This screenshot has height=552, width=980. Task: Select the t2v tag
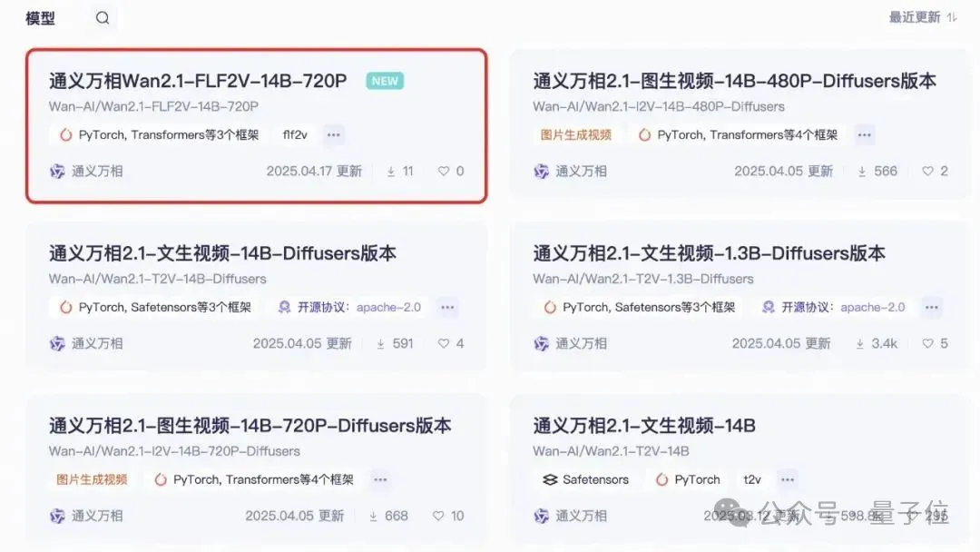click(752, 479)
